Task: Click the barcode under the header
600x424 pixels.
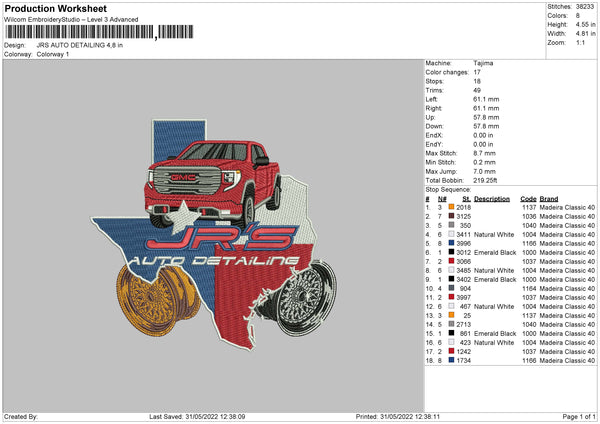Action: [x=99, y=32]
